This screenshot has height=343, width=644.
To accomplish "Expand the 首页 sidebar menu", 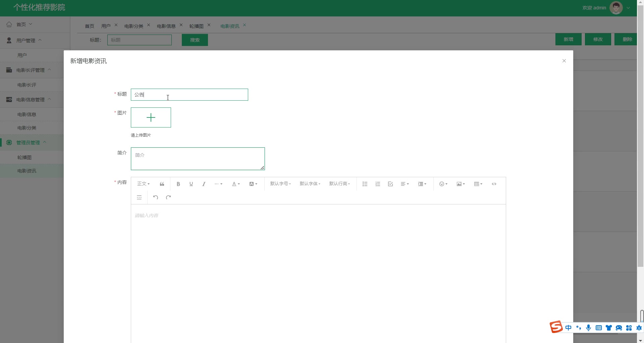I will tap(35, 24).
